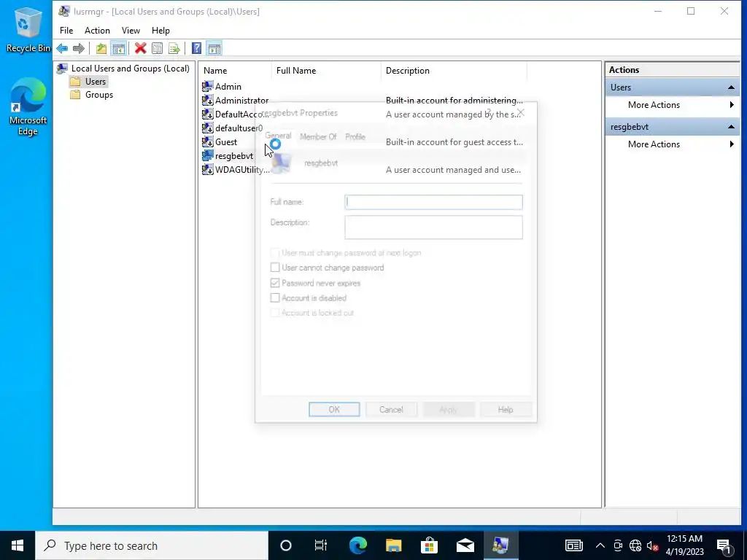
Task: Click into the Description field
Action: point(433,227)
